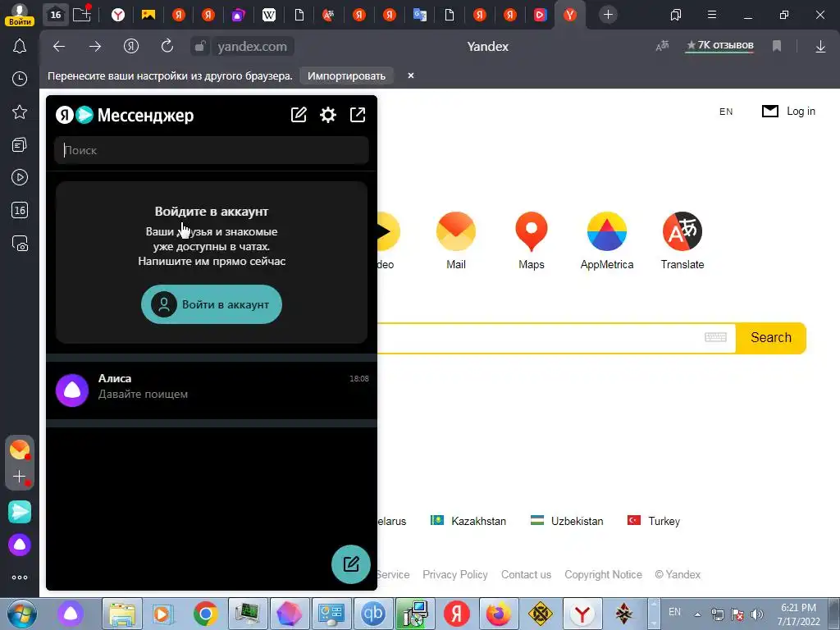Open Alice assistant icon in sidebar

click(x=20, y=545)
